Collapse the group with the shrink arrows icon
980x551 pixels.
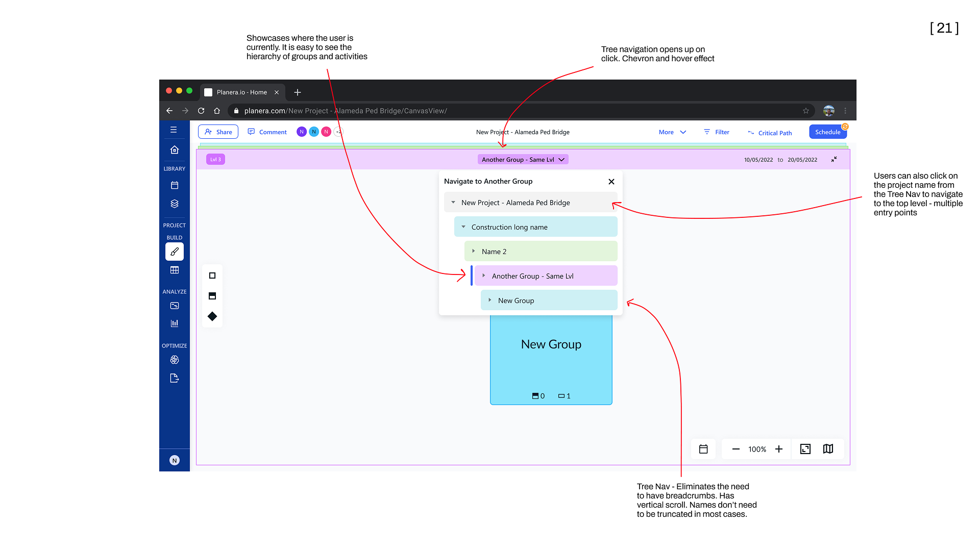(834, 159)
